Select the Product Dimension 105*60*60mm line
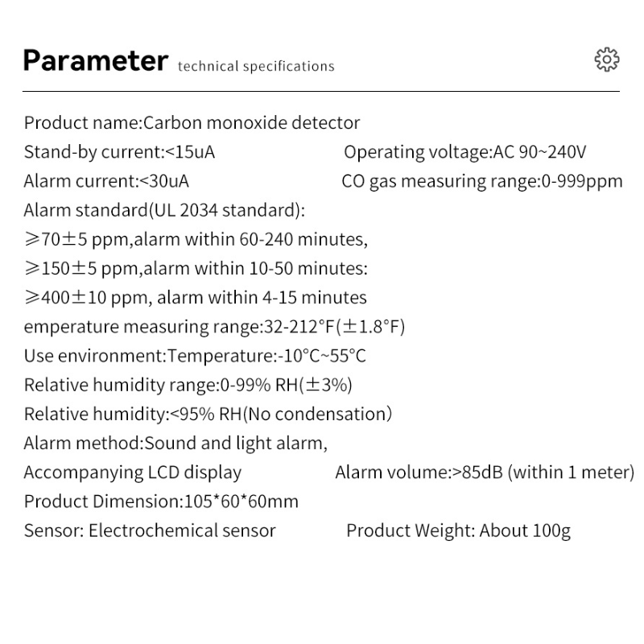Image resolution: width=644 pixels, height=644 pixels. coord(161,502)
